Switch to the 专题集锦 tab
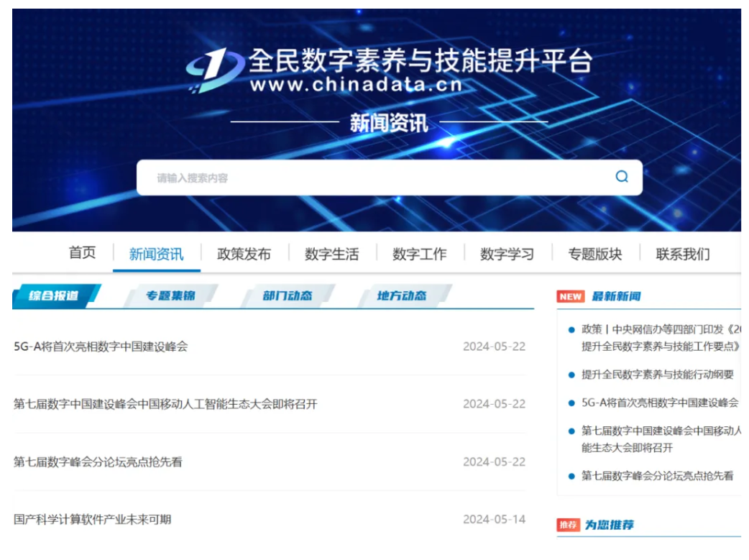749x560 pixels. 170,295
